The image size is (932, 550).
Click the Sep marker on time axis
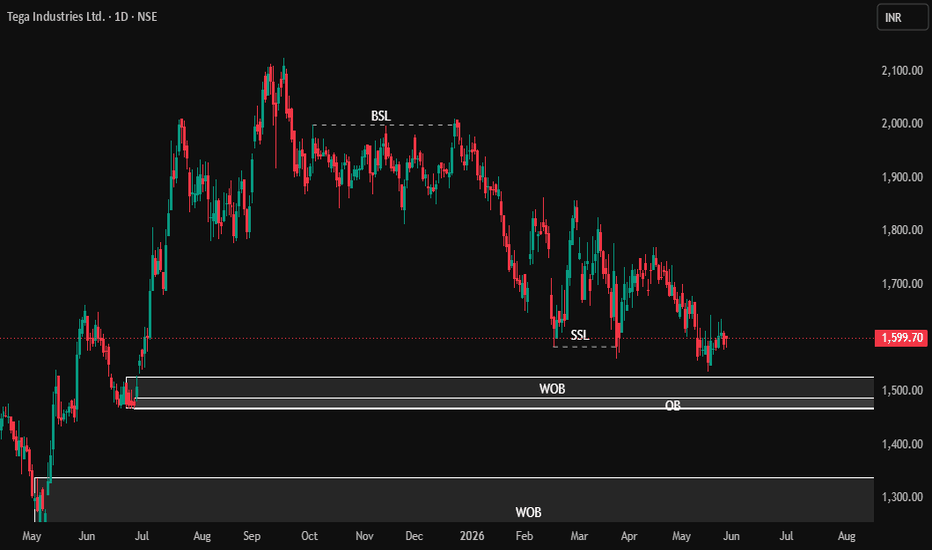click(x=251, y=536)
